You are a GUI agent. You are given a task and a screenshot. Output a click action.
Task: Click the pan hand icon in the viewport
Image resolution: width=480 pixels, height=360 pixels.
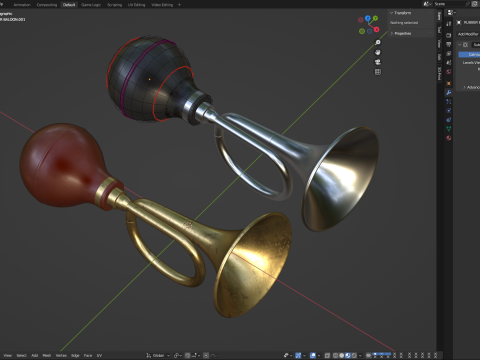[378, 52]
